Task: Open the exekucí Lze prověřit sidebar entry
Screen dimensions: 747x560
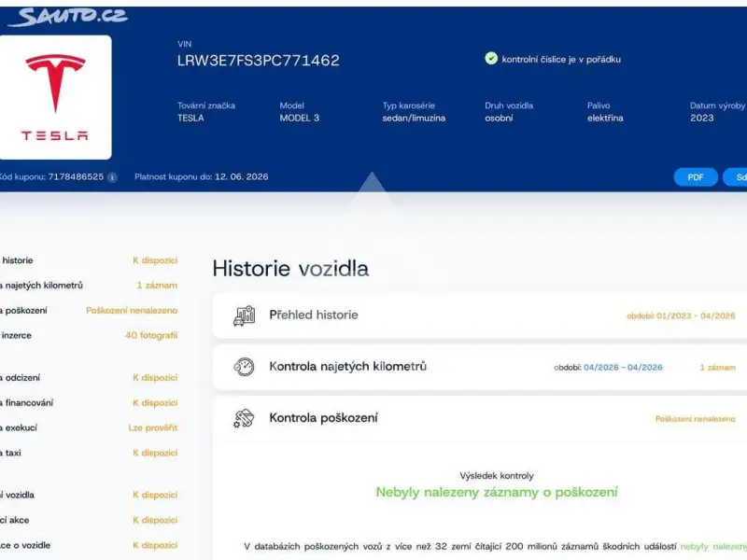Action: pos(89,427)
